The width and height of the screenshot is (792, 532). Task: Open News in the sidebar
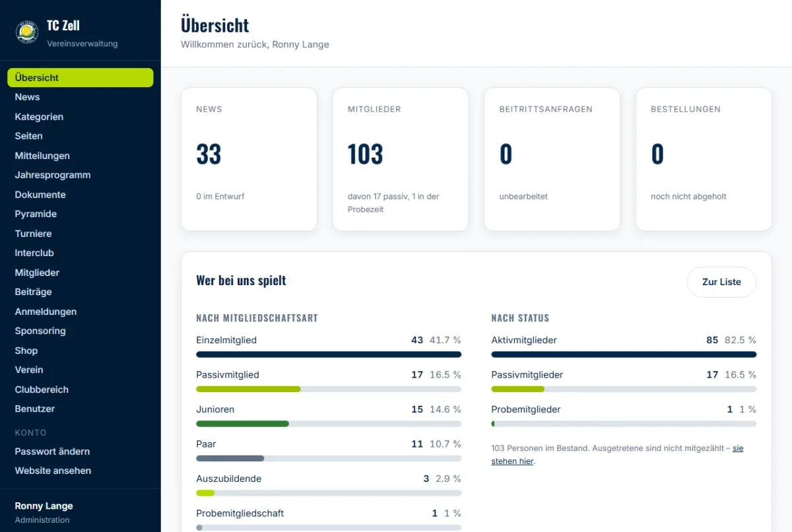coord(80,97)
